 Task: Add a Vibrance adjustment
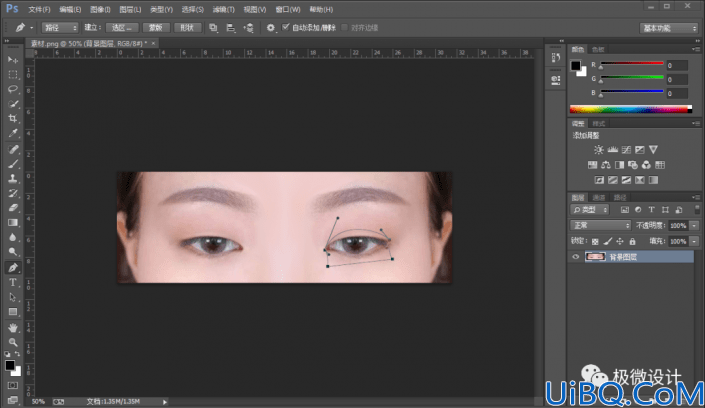[653, 150]
